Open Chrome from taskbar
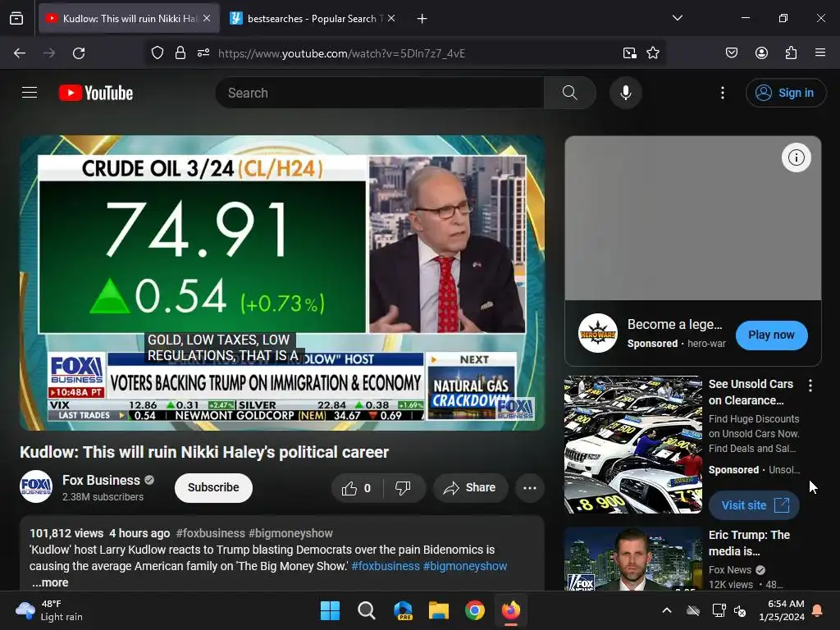 (x=475, y=610)
